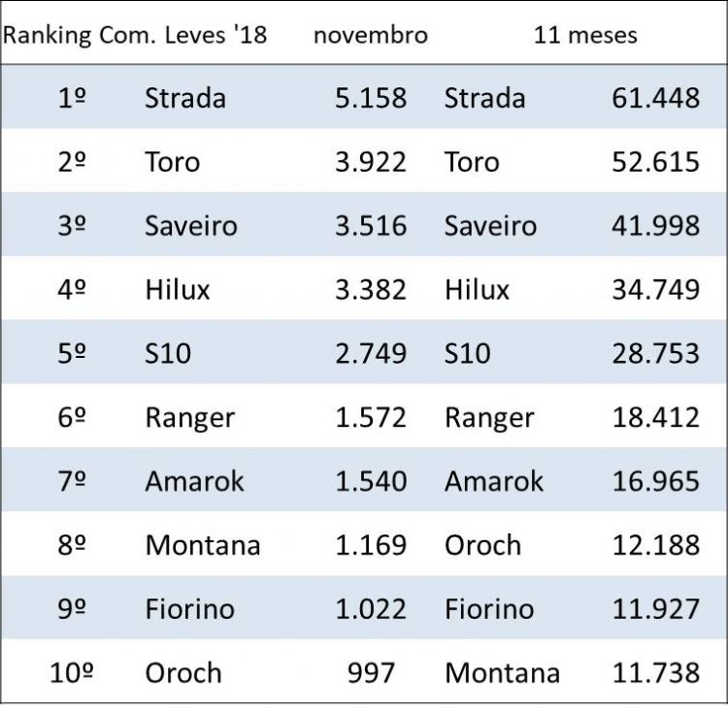Click Saveiro's 11-month total 41.998
Image resolution: width=728 pixels, height=711 pixels.
655,226
